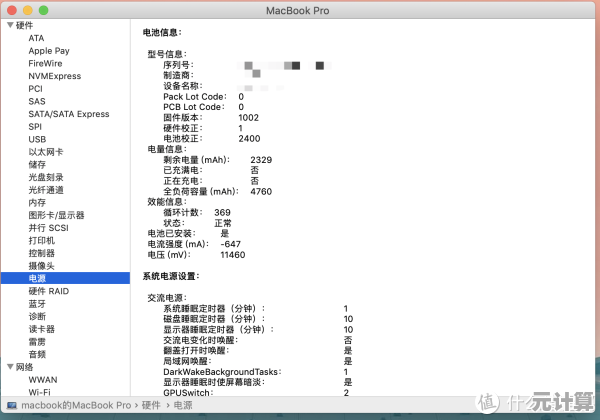Screen dimensions: 600x420
Task: Click the 全负荷容量 value 4760
Action: tap(261, 191)
